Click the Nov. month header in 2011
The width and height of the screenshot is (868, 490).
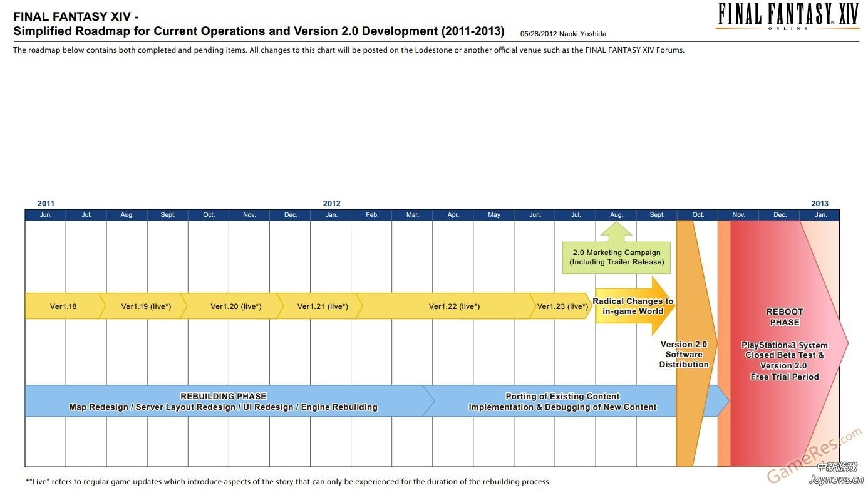[249, 215]
